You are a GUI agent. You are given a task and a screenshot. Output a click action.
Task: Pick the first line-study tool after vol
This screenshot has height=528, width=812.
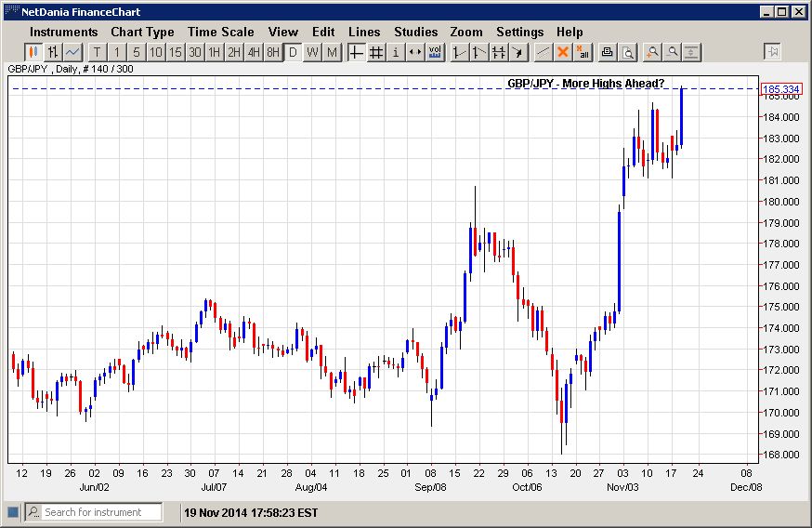[x=459, y=52]
